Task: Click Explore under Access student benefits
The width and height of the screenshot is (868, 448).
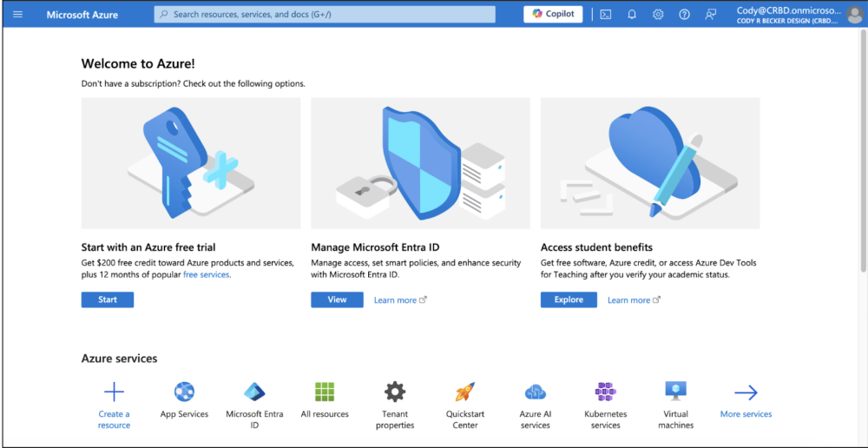Action: coord(569,300)
